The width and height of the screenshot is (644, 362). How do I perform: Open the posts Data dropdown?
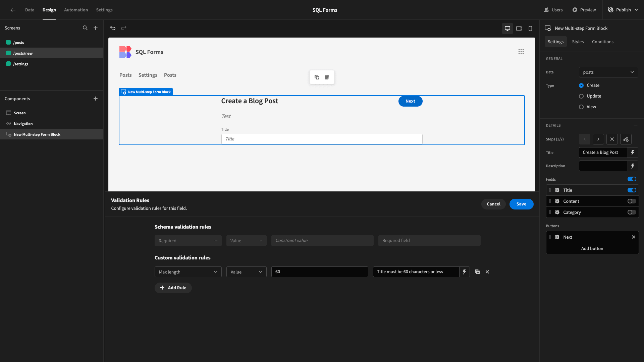pyautogui.click(x=608, y=72)
